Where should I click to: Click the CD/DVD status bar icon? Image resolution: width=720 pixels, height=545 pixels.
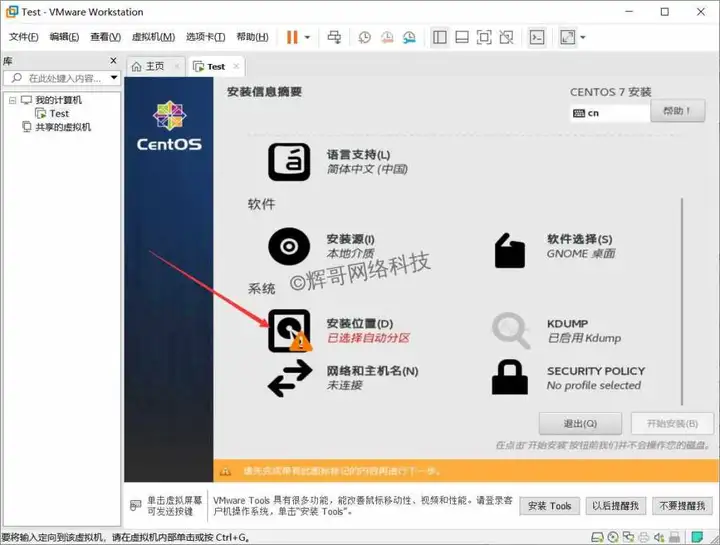(613, 537)
